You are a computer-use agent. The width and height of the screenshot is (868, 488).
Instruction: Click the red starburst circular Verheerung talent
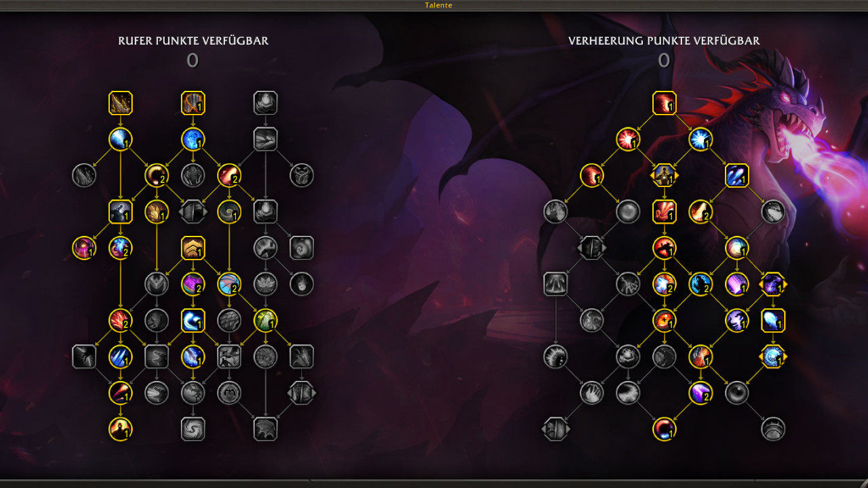(x=629, y=140)
